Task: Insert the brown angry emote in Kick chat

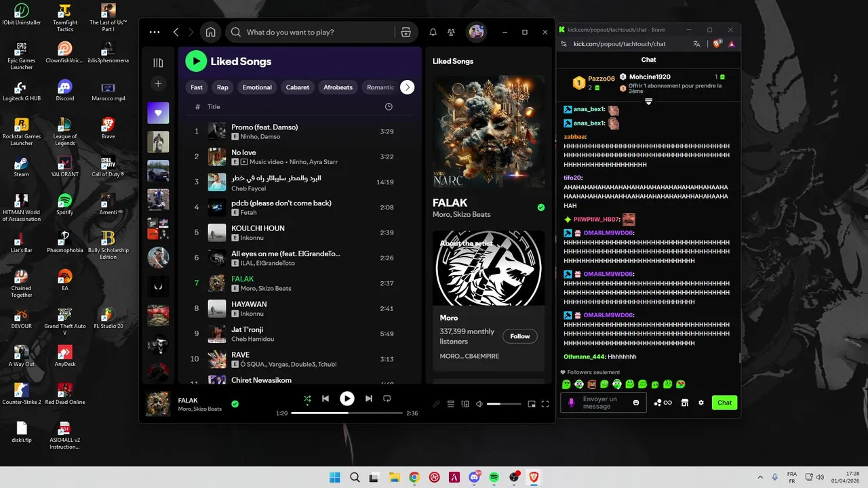Action: coord(591,384)
